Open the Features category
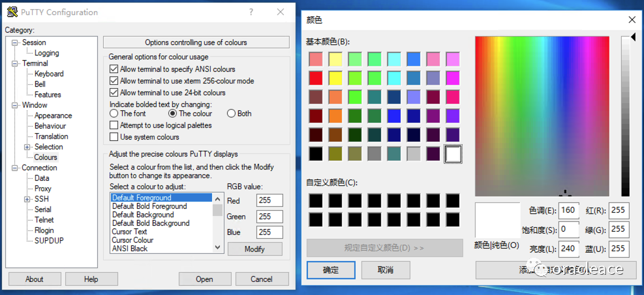The width and height of the screenshot is (644, 295). tap(48, 95)
